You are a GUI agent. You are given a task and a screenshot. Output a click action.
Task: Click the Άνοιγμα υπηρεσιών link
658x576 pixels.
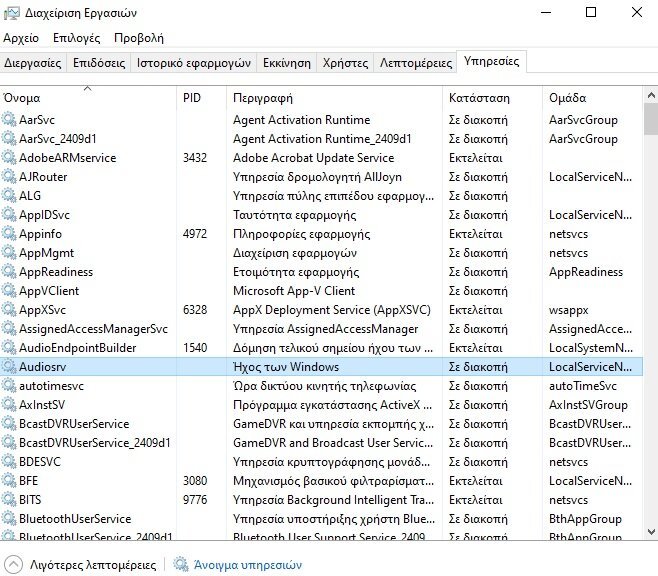(248, 565)
